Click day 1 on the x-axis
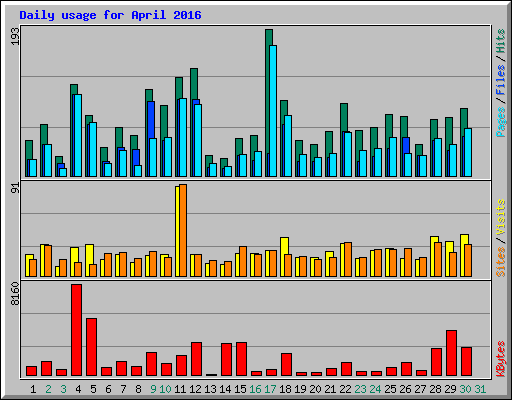Screen dimensions: 512x400 click(33, 389)
